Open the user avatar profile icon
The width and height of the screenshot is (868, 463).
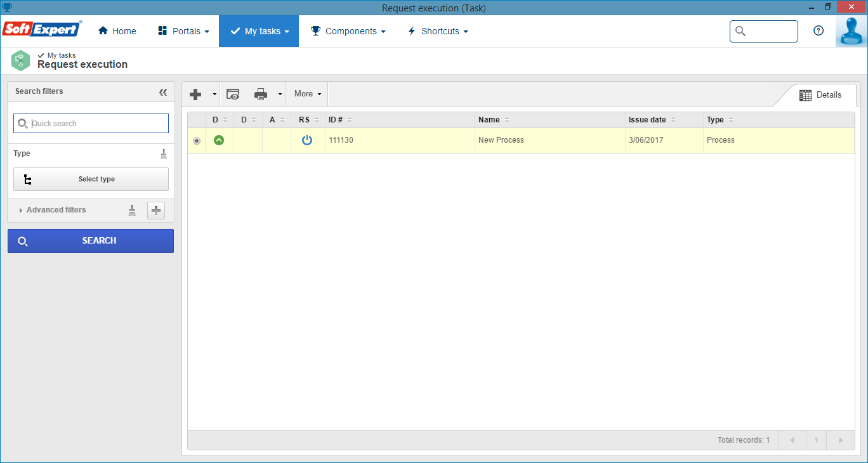coord(852,31)
